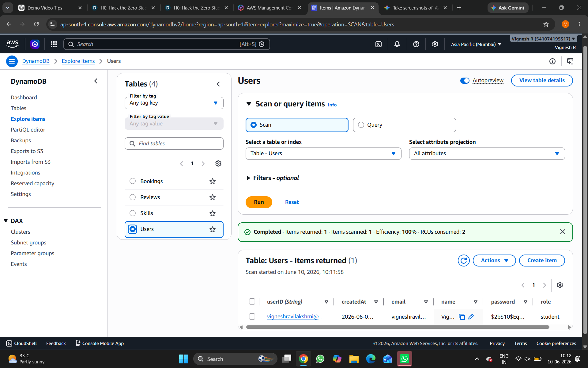Refresh the Users items returned list
The height and width of the screenshot is (368, 588).
coord(464,261)
